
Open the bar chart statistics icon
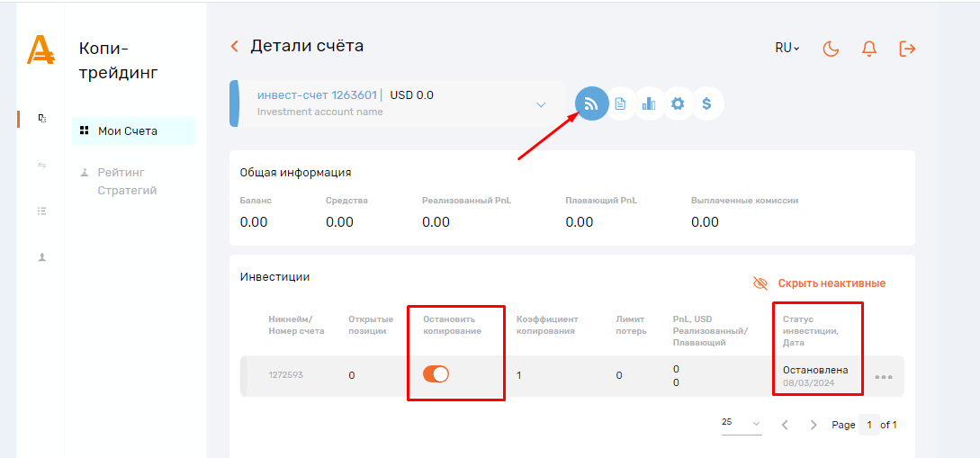(649, 103)
